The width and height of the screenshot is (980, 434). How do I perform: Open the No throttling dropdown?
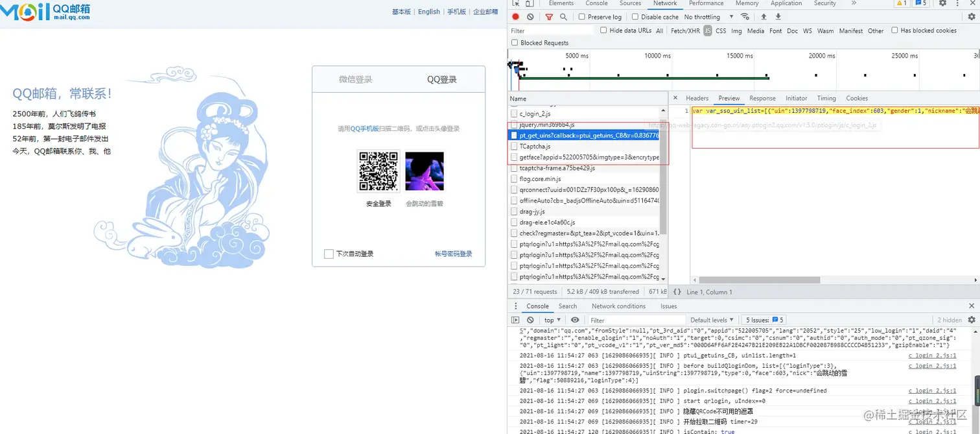[708, 17]
